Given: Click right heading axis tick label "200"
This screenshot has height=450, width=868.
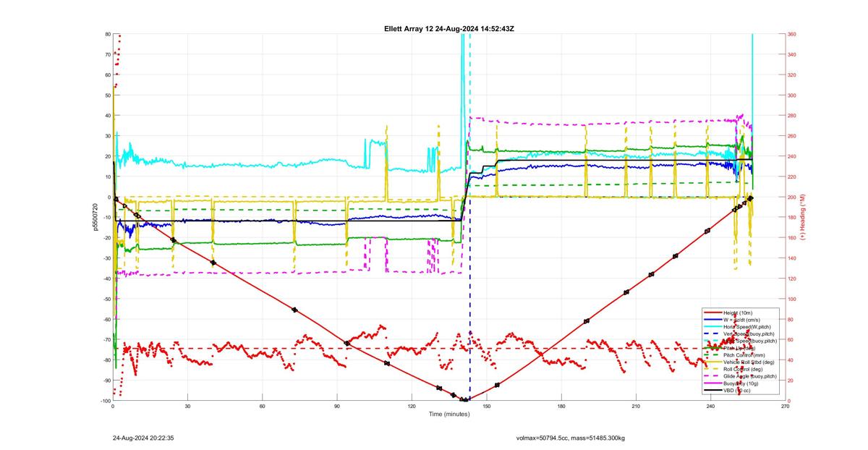Looking at the screenshot, I should click(792, 198).
